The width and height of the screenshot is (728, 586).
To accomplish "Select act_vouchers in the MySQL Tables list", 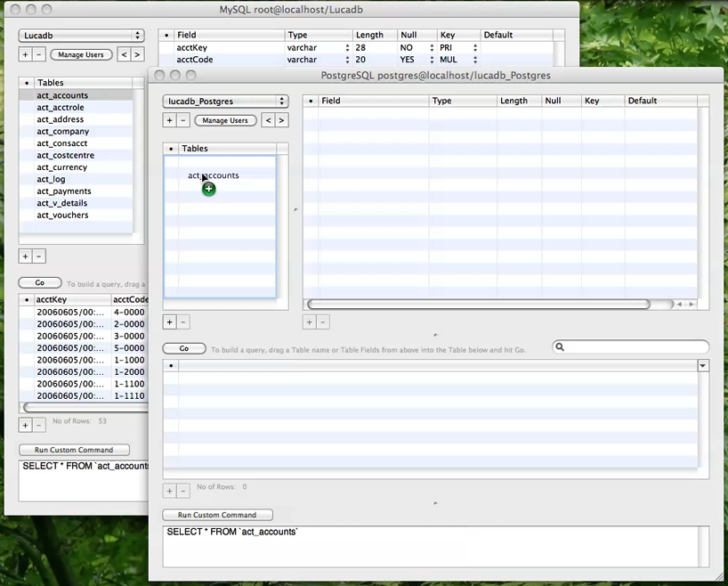I will point(62,216).
